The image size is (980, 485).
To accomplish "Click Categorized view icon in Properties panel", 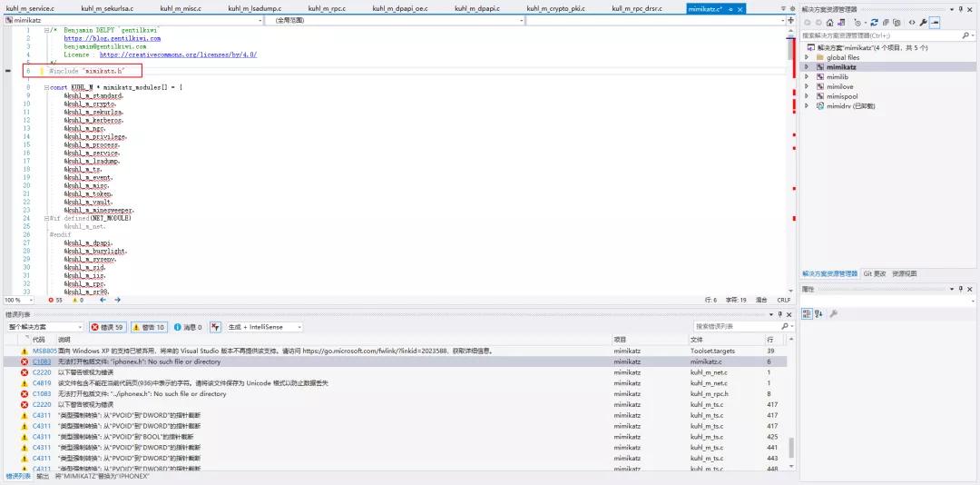I will [807, 313].
